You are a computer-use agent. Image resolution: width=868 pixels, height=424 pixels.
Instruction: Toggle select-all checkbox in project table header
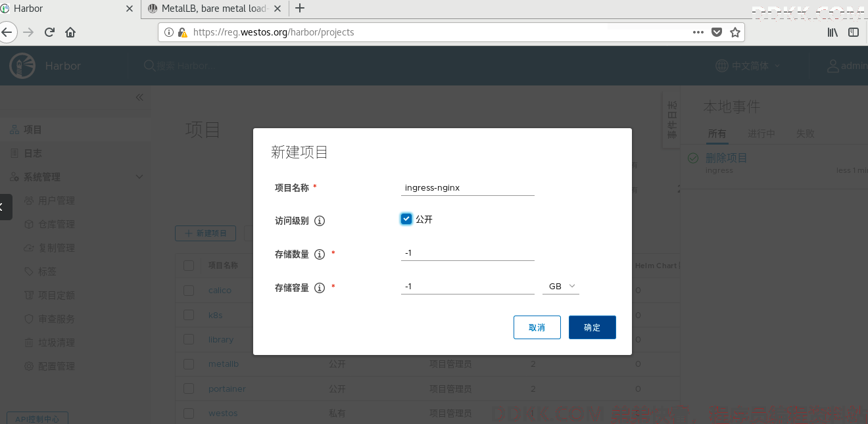pyautogui.click(x=189, y=266)
